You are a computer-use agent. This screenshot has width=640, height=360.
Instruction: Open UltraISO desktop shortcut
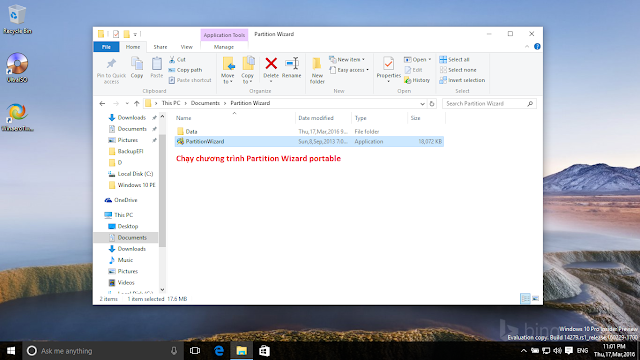pos(17,68)
